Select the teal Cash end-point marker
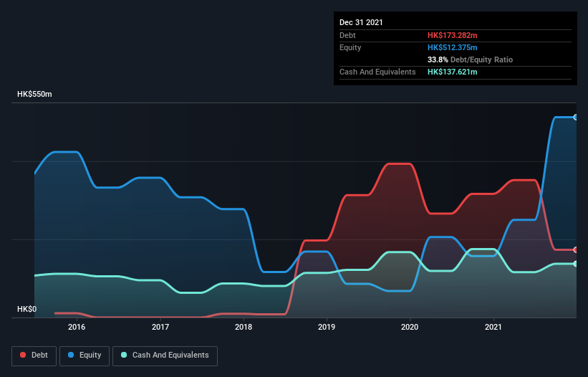Viewport: 588px width, 377px height. [576, 264]
